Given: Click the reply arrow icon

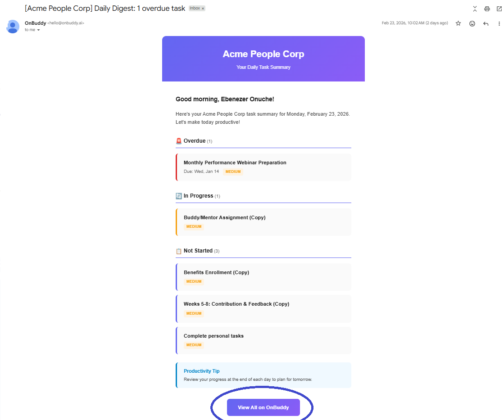Looking at the screenshot, I should pyautogui.click(x=486, y=23).
